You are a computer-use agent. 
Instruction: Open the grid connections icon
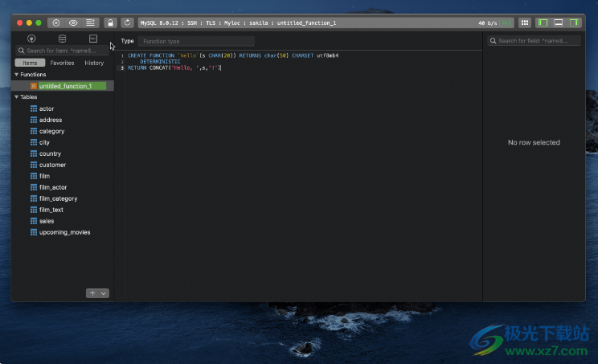coord(525,23)
